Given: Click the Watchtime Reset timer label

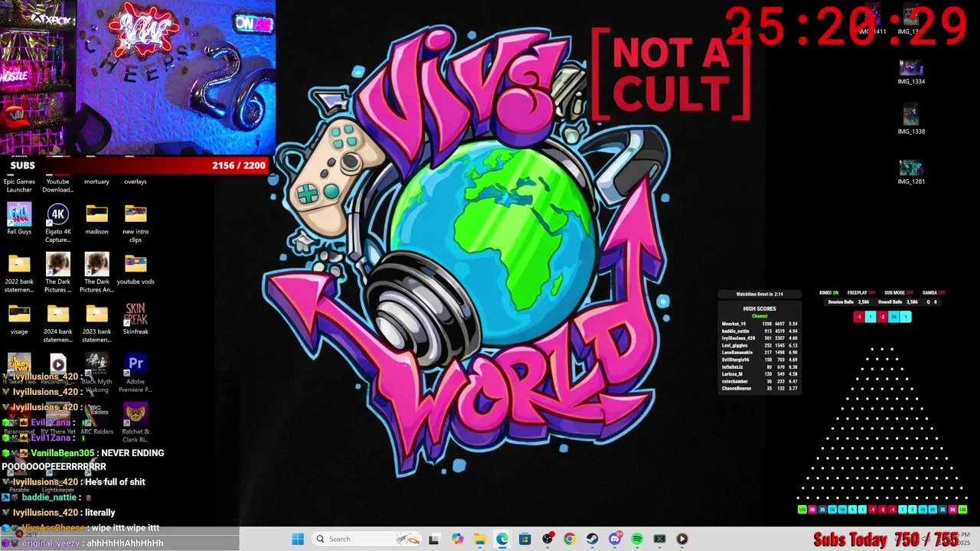Looking at the screenshot, I should (759, 294).
